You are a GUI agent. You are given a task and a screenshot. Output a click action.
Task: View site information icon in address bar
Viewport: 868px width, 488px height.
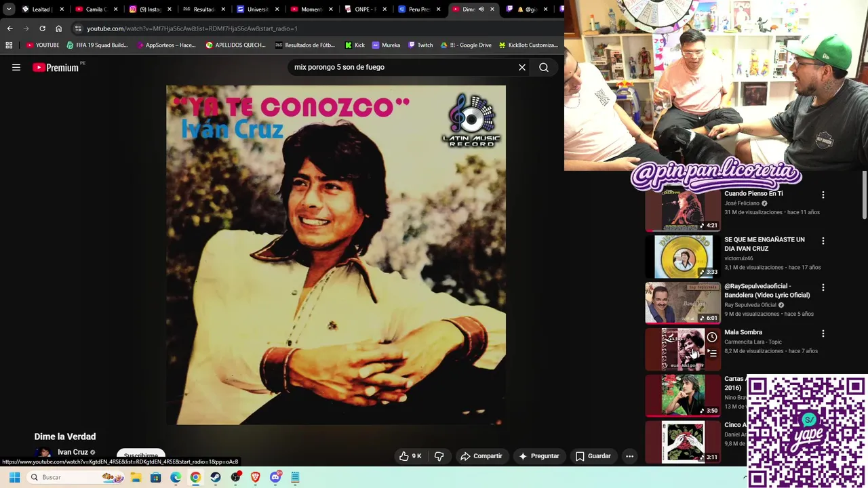78,28
